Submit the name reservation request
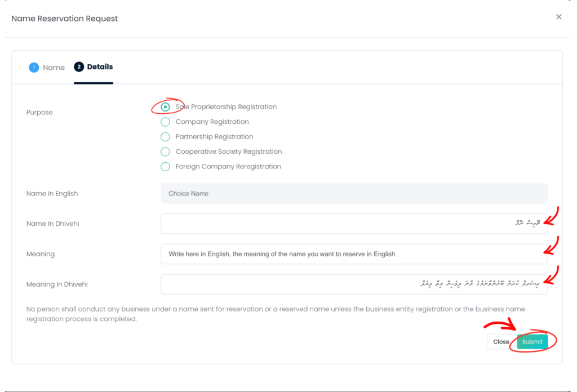 click(532, 342)
